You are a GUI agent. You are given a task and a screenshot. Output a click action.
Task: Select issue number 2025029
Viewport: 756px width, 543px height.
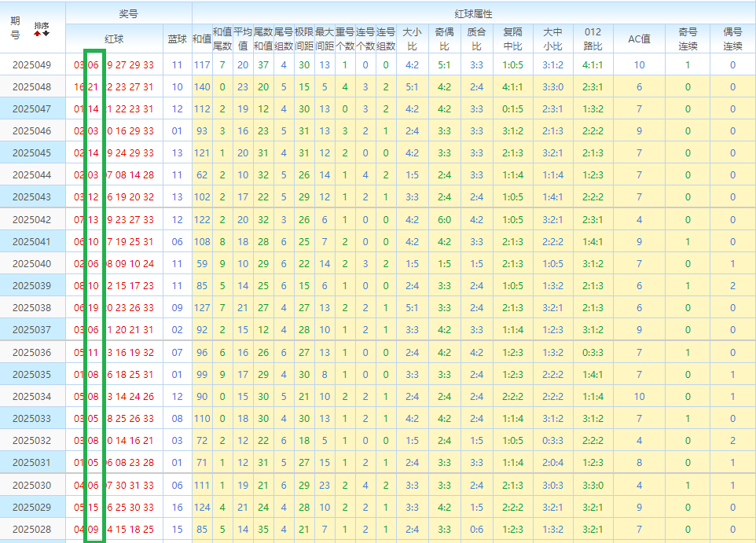click(31, 508)
